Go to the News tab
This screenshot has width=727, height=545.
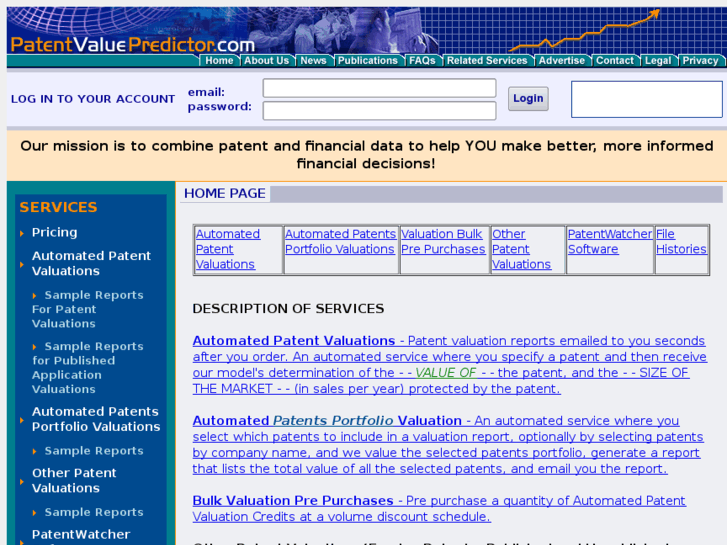click(x=313, y=61)
